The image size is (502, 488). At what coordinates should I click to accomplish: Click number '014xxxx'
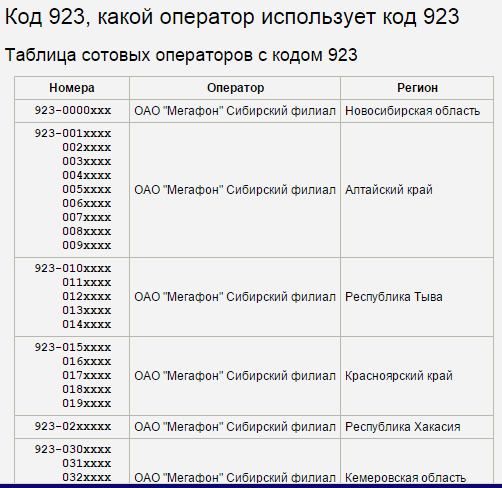87,324
